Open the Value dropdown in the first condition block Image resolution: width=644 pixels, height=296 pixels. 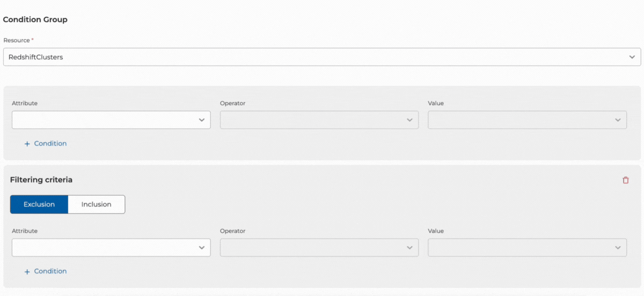coord(527,120)
